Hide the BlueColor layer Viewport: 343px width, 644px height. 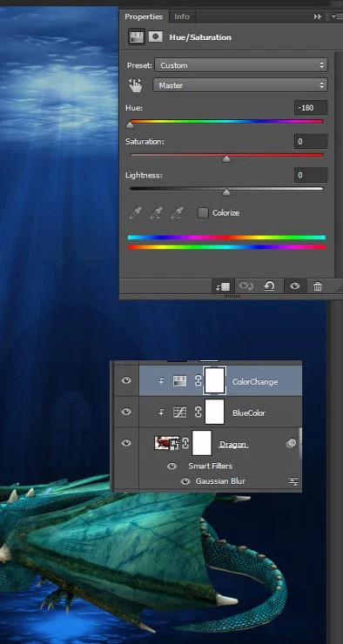[x=126, y=412]
